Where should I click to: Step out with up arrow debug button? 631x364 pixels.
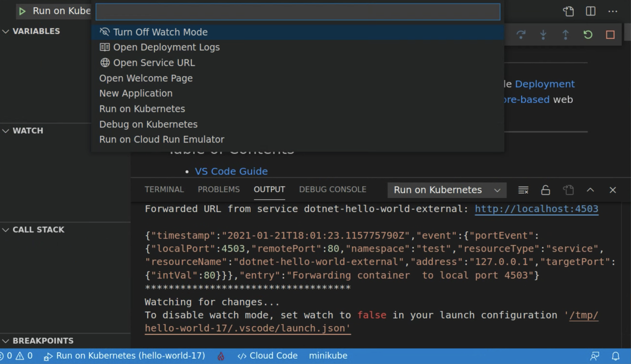tap(566, 34)
